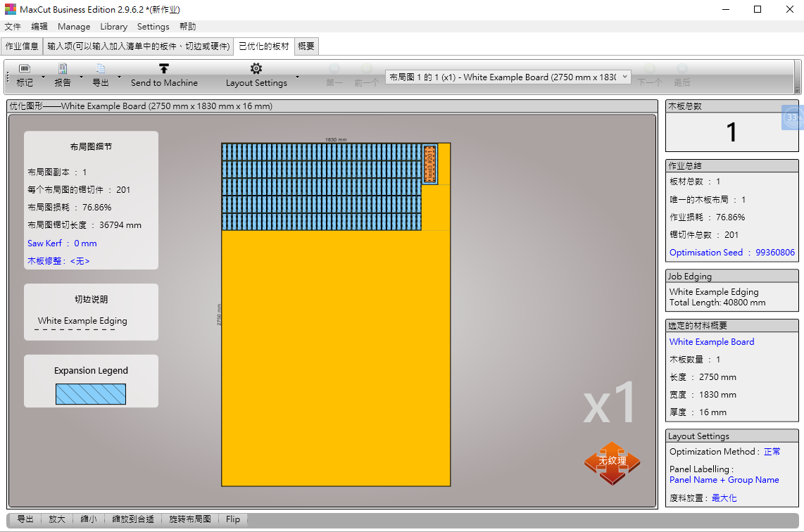This screenshot has width=804, height=532.
Task: Switch to the 作业信息 tab
Action: (22, 46)
